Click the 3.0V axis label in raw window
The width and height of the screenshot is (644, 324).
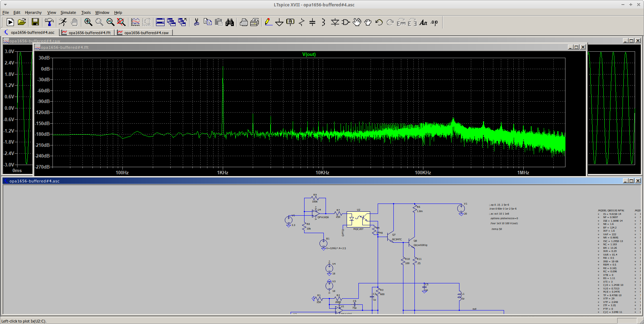(9, 51)
